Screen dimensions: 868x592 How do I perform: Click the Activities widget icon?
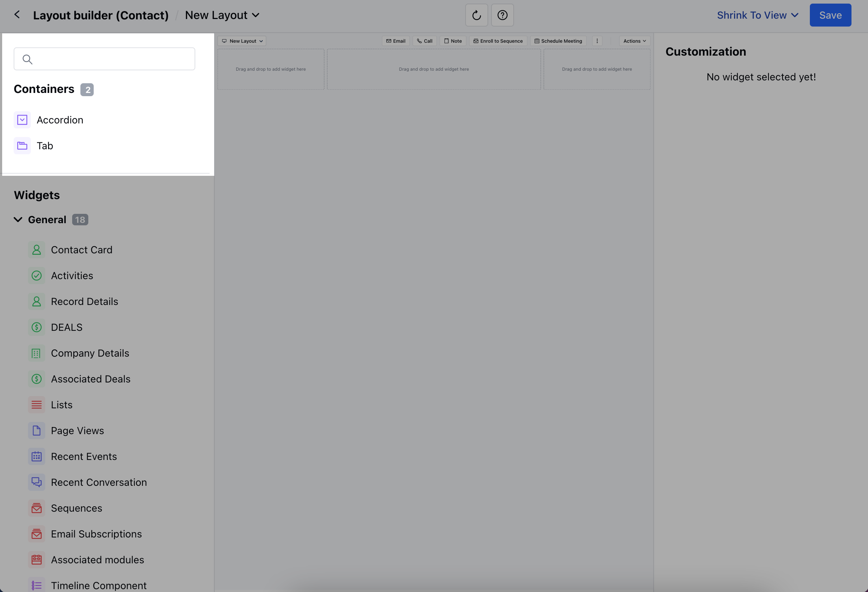point(37,276)
